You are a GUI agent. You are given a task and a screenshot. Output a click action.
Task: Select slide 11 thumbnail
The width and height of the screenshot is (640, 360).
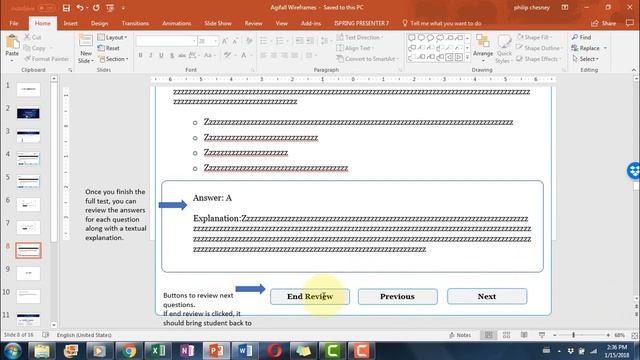(28, 319)
